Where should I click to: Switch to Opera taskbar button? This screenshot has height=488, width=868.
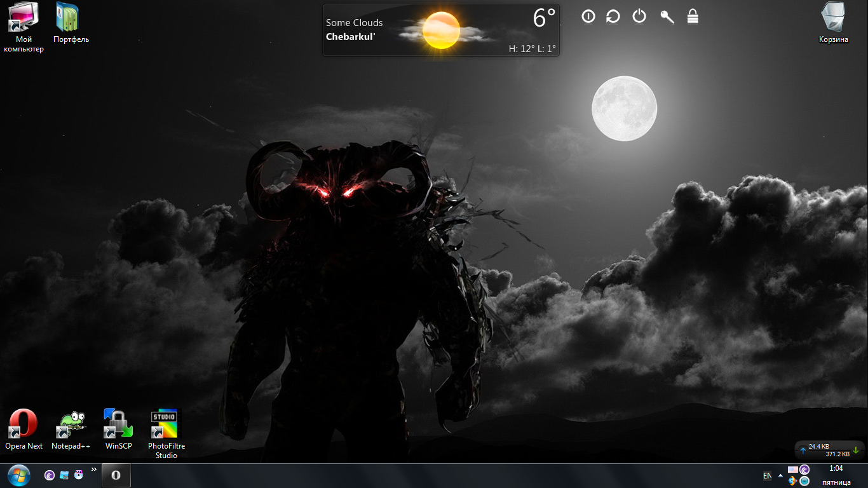(116, 475)
